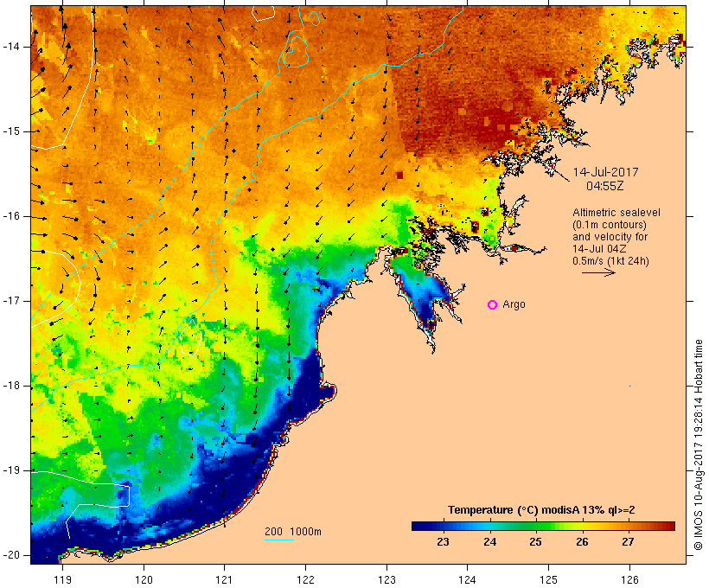The height and width of the screenshot is (588, 709).
Task: Pick the green 25°C region of colorbar
Action: tap(536, 526)
